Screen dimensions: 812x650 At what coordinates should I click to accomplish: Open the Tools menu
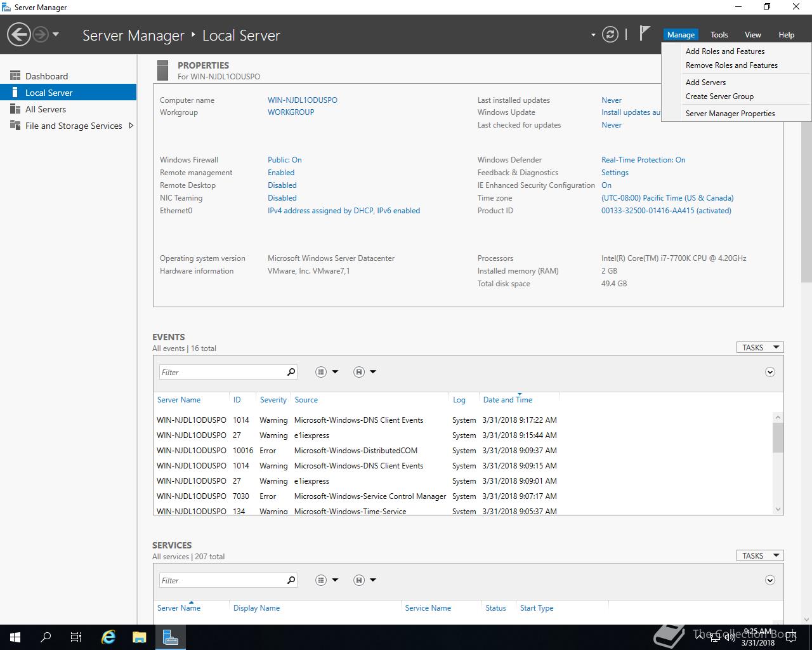[719, 35]
